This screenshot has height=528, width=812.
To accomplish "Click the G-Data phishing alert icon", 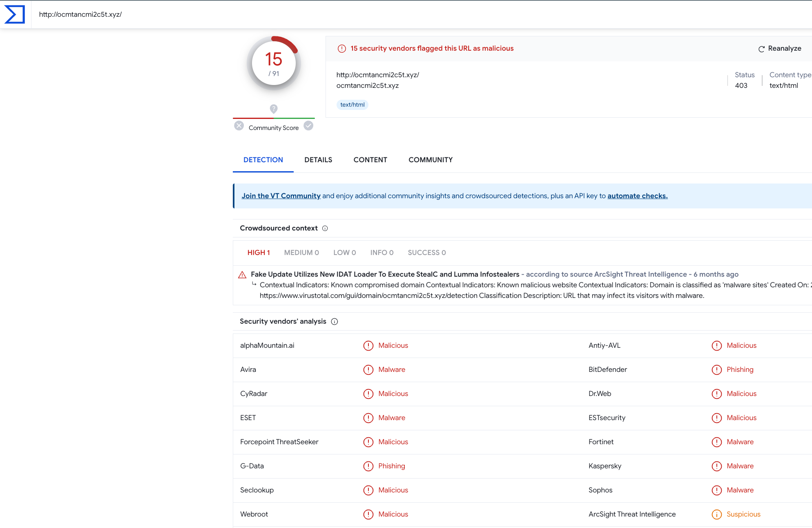I will click(368, 466).
